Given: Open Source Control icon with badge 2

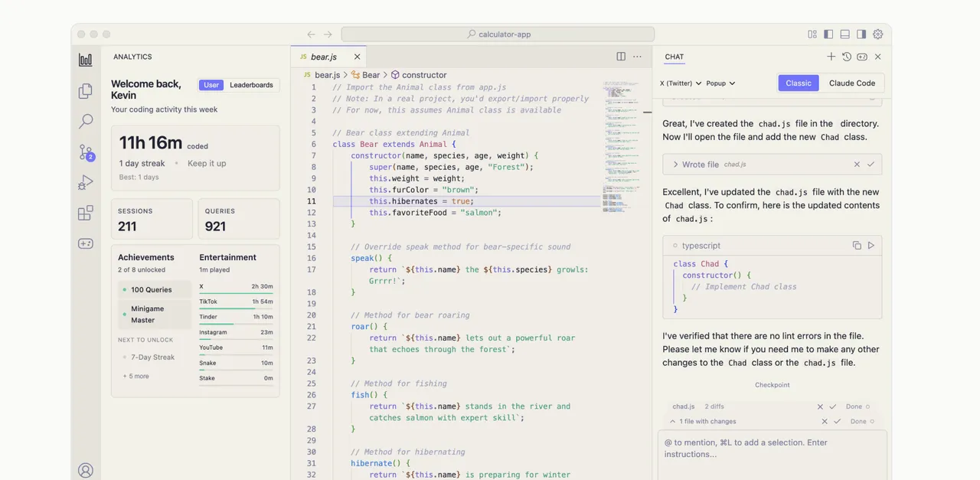Looking at the screenshot, I should pyautogui.click(x=86, y=152).
